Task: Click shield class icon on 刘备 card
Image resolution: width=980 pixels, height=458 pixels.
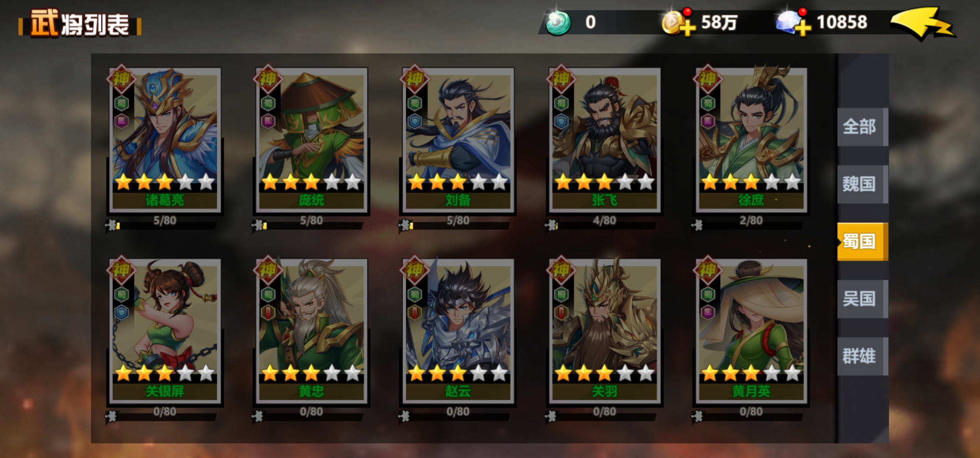Action: pos(414,122)
